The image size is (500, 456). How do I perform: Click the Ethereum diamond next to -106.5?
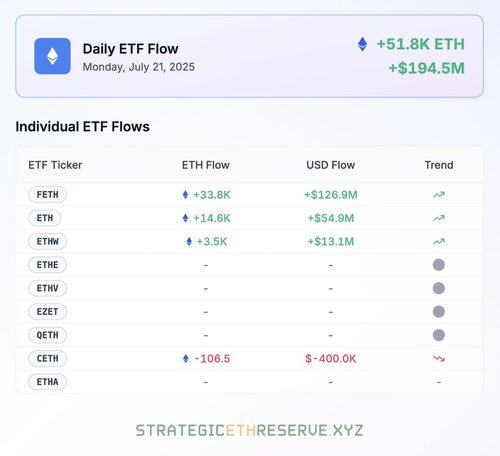[186, 358]
